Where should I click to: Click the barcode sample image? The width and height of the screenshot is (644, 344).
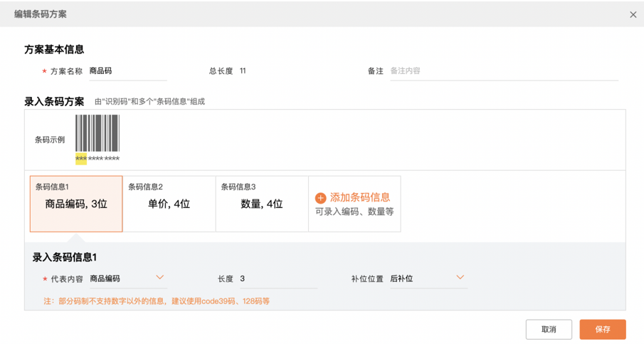click(x=97, y=133)
